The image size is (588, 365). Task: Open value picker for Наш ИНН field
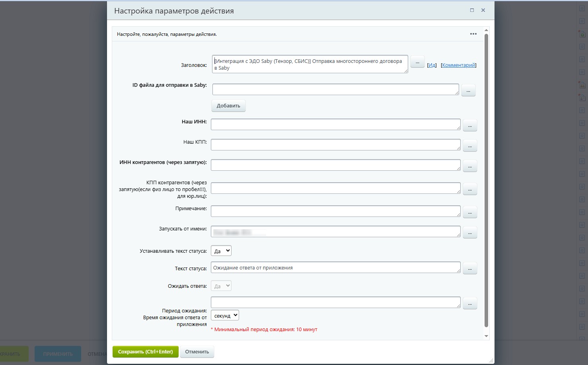coord(470,126)
